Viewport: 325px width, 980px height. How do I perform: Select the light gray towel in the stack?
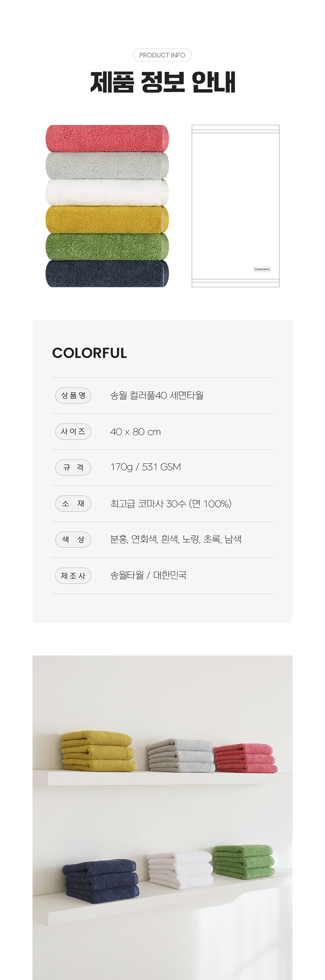pyautogui.click(x=107, y=165)
